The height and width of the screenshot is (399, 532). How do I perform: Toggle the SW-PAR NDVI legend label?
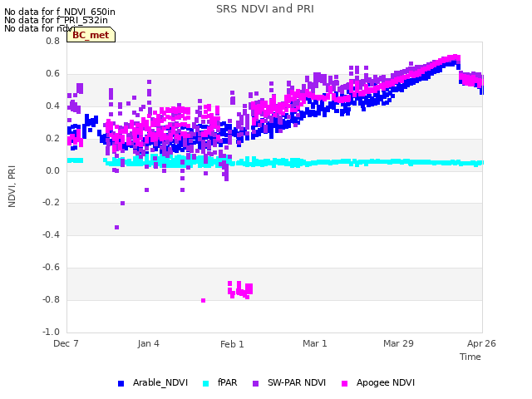click(297, 382)
